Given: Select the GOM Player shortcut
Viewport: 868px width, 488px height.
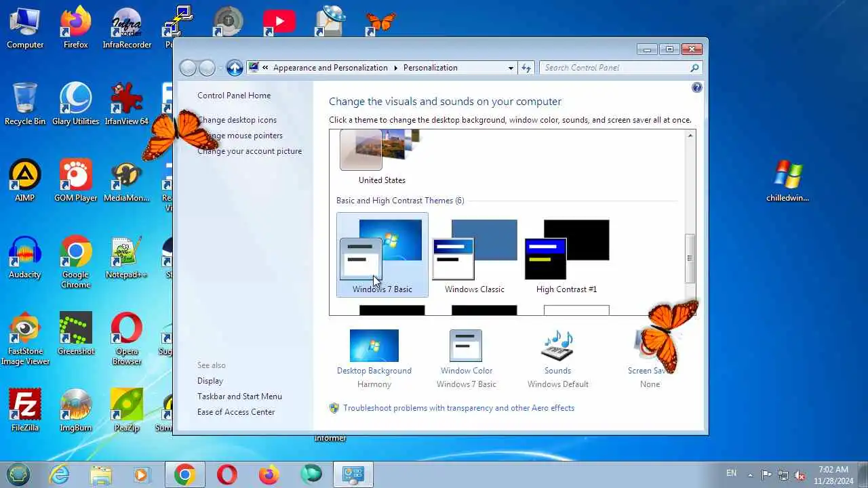Looking at the screenshot, I should coord(76,182).
